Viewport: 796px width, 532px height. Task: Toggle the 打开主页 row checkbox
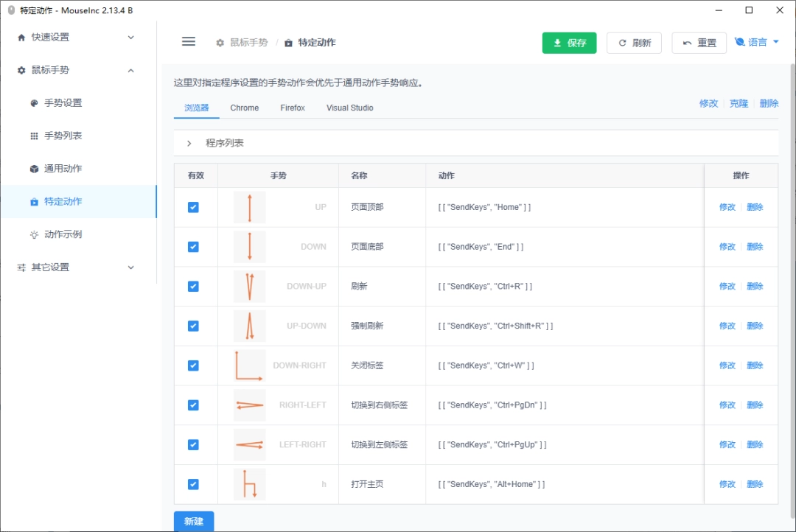(x=193, y=484)
